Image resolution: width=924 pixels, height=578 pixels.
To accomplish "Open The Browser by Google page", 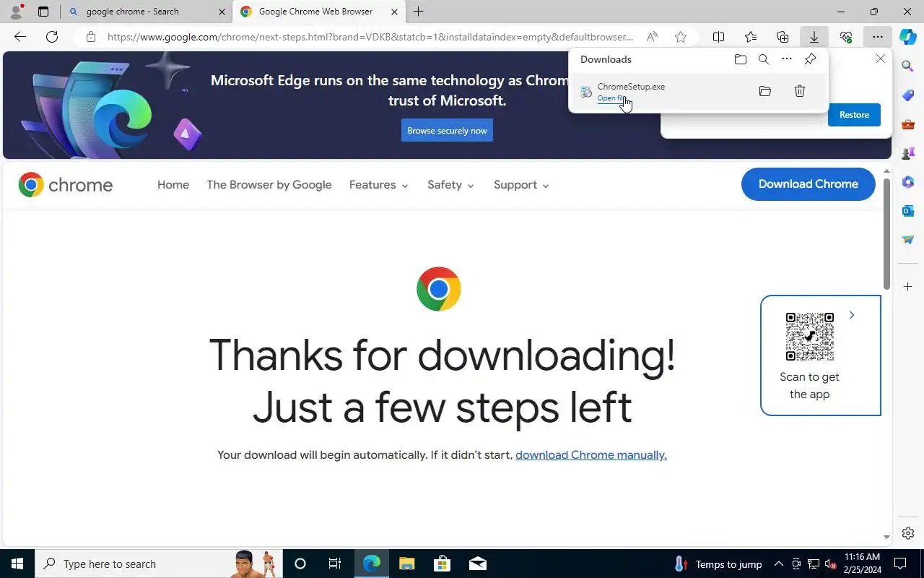I will tap(269, 185).
